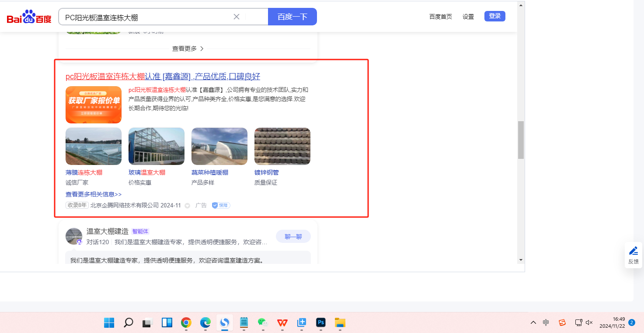Open the 玻璃温室大棚 thumbnail image

tap(157, 146)
